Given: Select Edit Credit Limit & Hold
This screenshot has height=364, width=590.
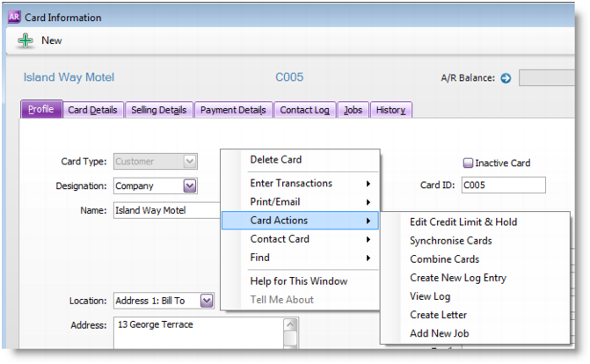Looking at the screenshot, I should (463, 222).
